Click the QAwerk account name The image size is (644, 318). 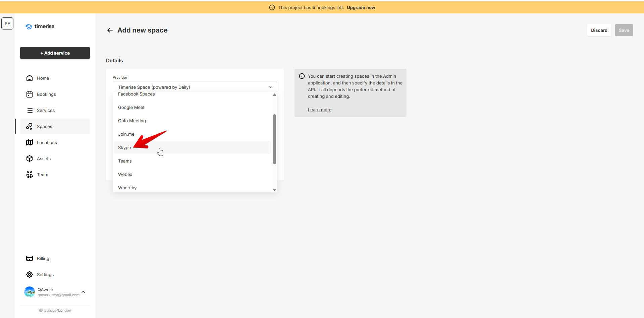46,290
